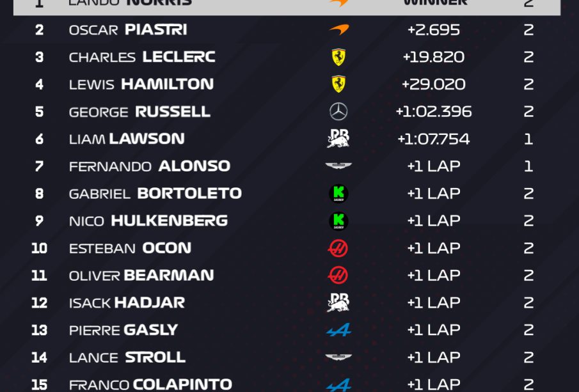Screen dimensions: 579x392
Task: Click the Kick Sauber logo in Nico Hulkenberg's row
Action: 338,221
